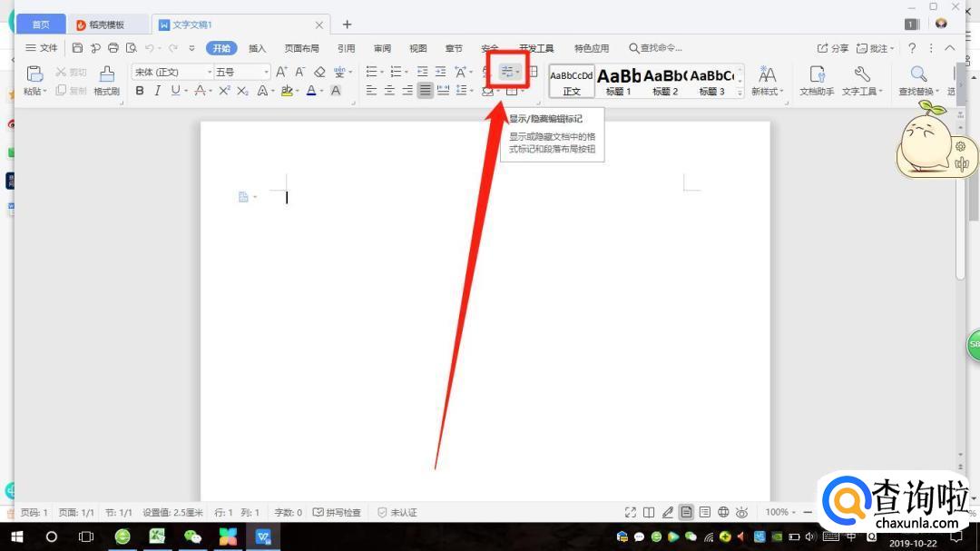Viewport: 980px width, 551px height.
Task: Click the increase font size icon
Action: click(281, 72)
